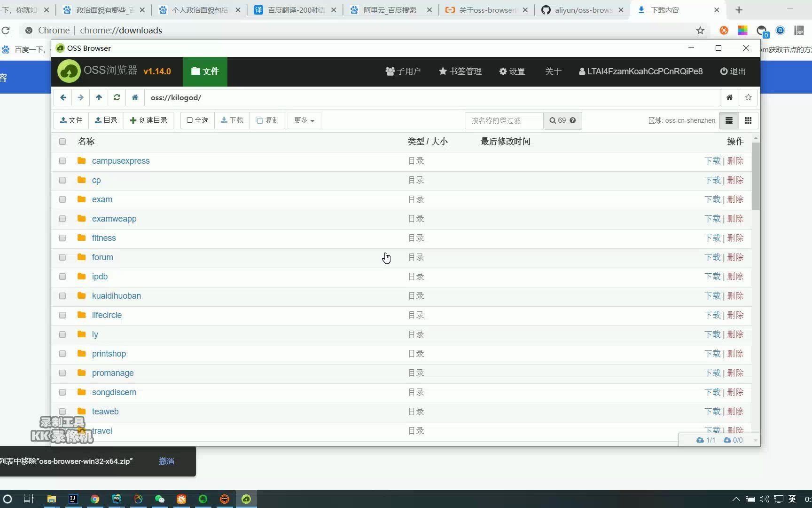Screen dimensions: 812x508
Task: Check the forum row checkbox
Action: 62,257
